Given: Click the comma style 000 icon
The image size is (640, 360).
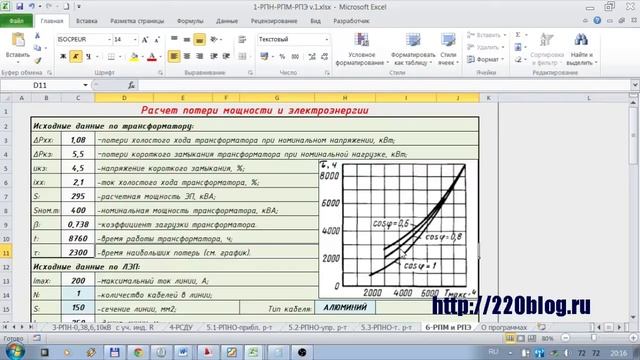Looking at the screenshot, I should tap(295, 56).
